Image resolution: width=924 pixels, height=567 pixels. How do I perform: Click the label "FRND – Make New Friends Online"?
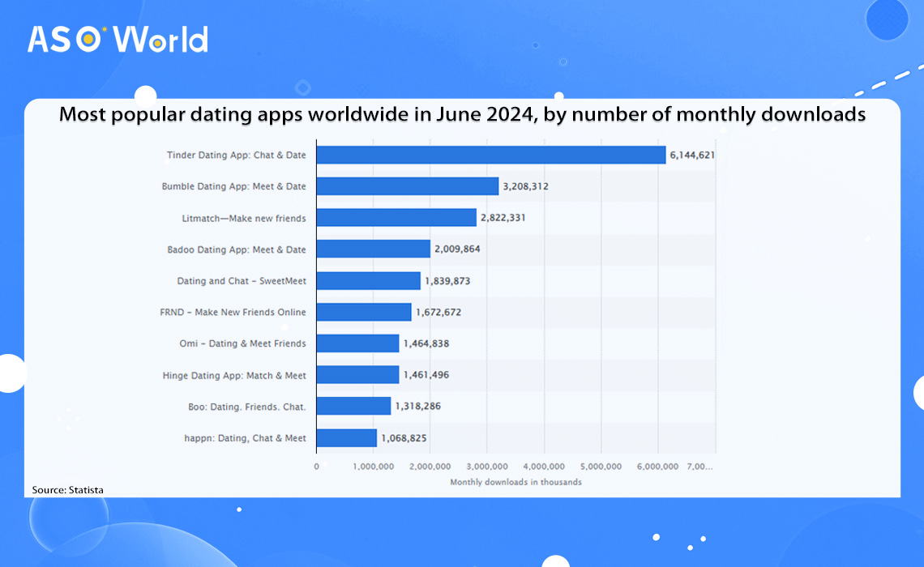coord(233,312)
